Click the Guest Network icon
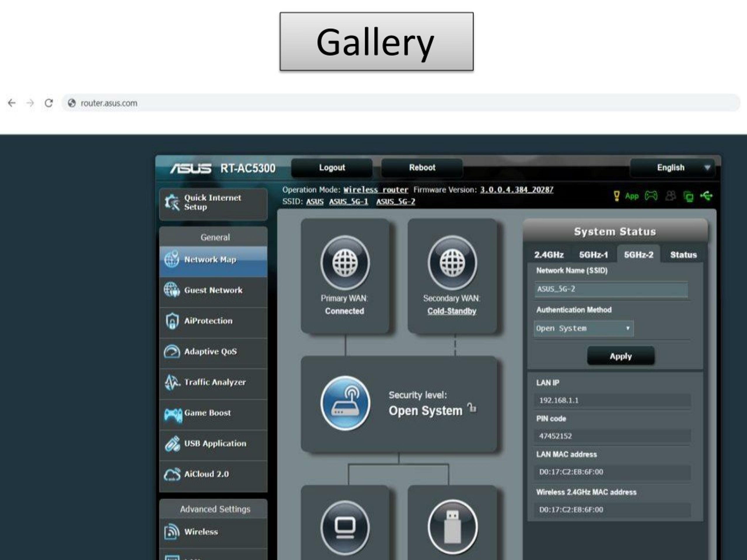The height and width of the screenshot is (560, 747). pyautogui.click(x=172, y=290)
